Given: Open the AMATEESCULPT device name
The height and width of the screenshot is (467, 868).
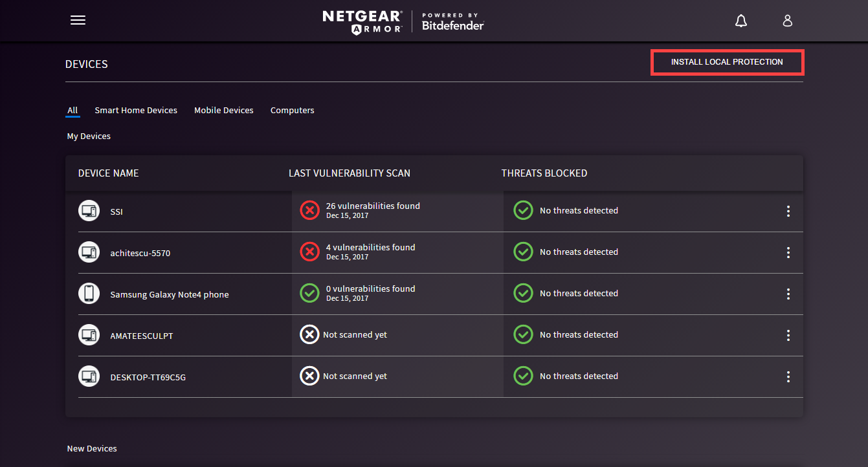Looking at the screenshot, I should pos(142,336).
